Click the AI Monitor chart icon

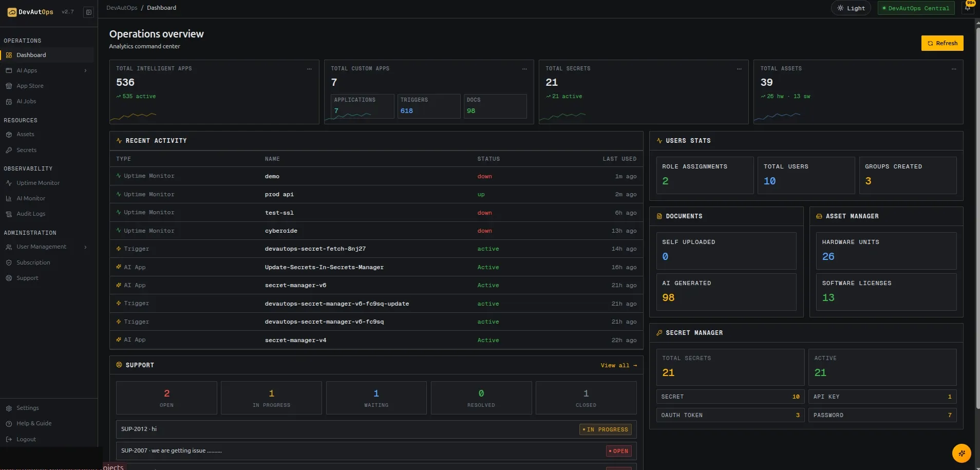point(9,198)
